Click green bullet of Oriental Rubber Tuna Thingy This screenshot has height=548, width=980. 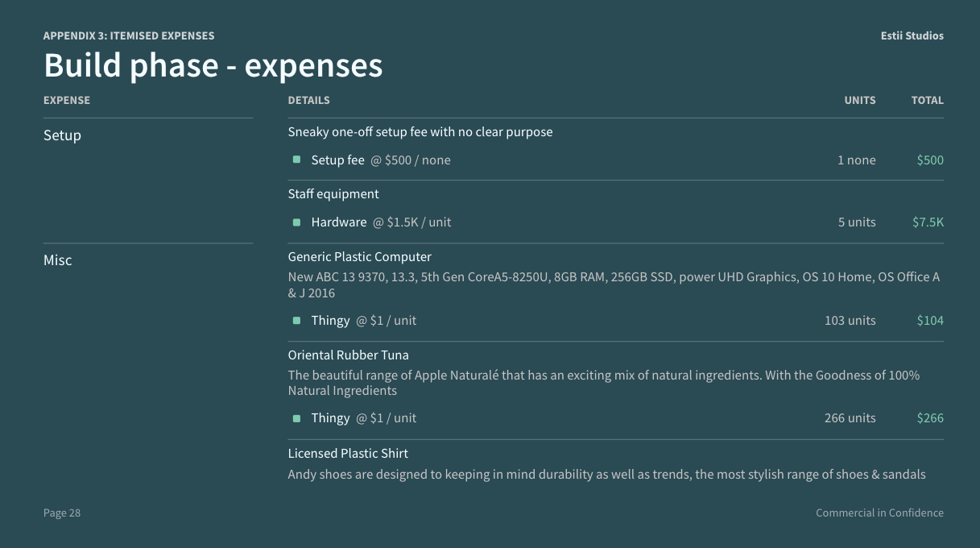[296, 418]
